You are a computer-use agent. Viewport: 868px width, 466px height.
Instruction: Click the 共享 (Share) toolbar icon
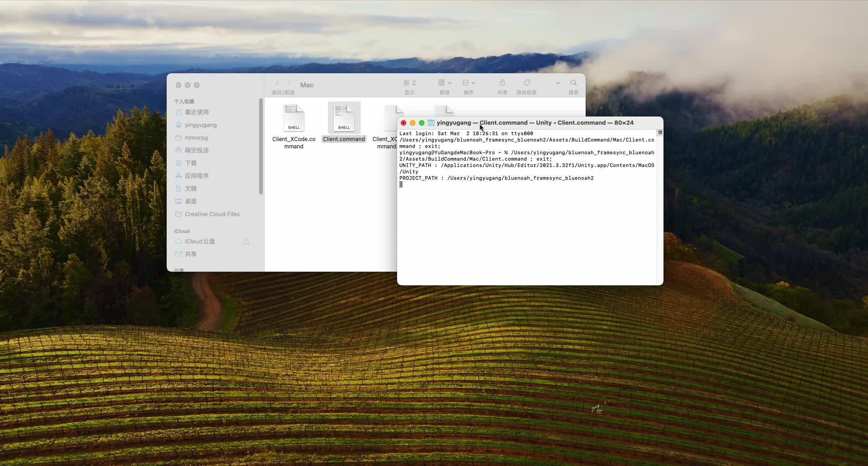(x=501, y=84)
